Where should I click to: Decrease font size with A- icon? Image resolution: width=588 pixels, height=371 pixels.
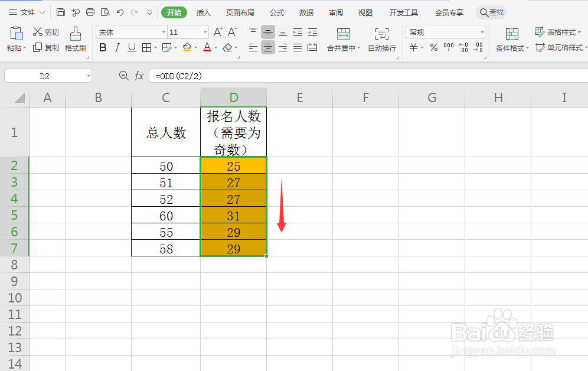233,32
